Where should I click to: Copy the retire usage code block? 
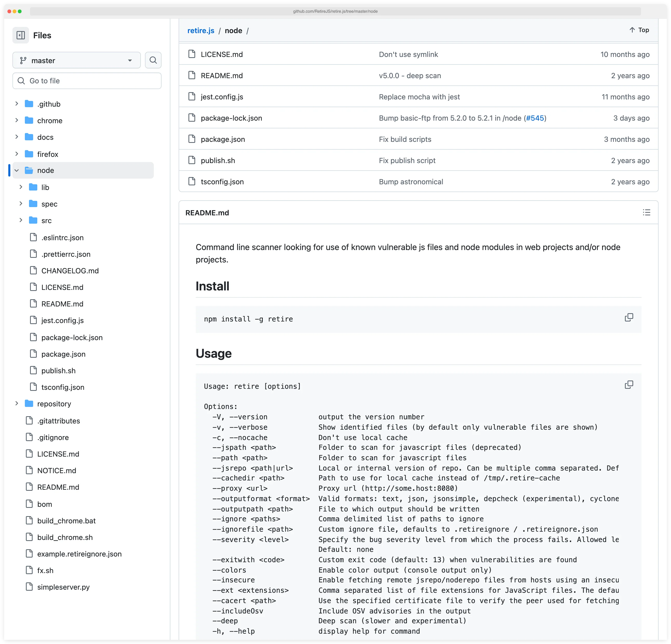629,384
